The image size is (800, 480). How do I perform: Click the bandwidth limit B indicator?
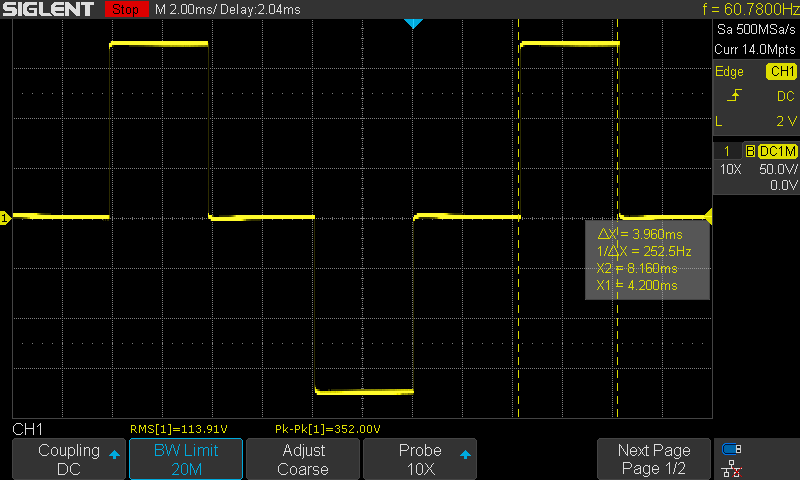(x=749, y=151)
